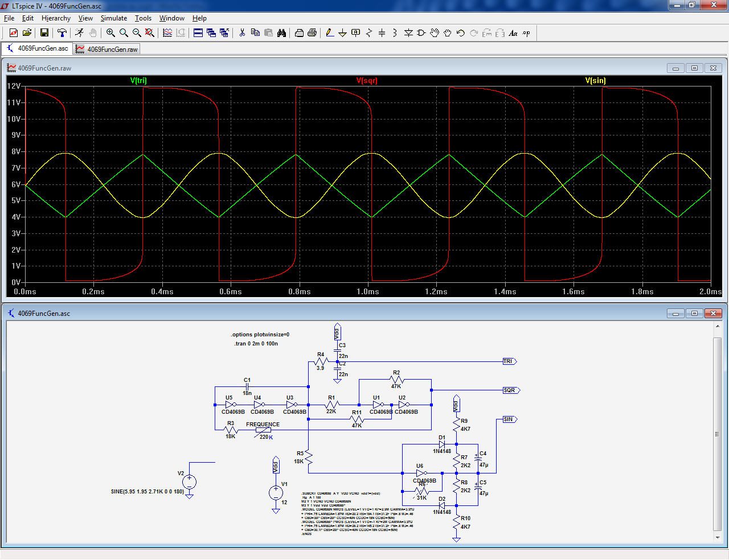Open the Simulate menu

click(113, 18)
